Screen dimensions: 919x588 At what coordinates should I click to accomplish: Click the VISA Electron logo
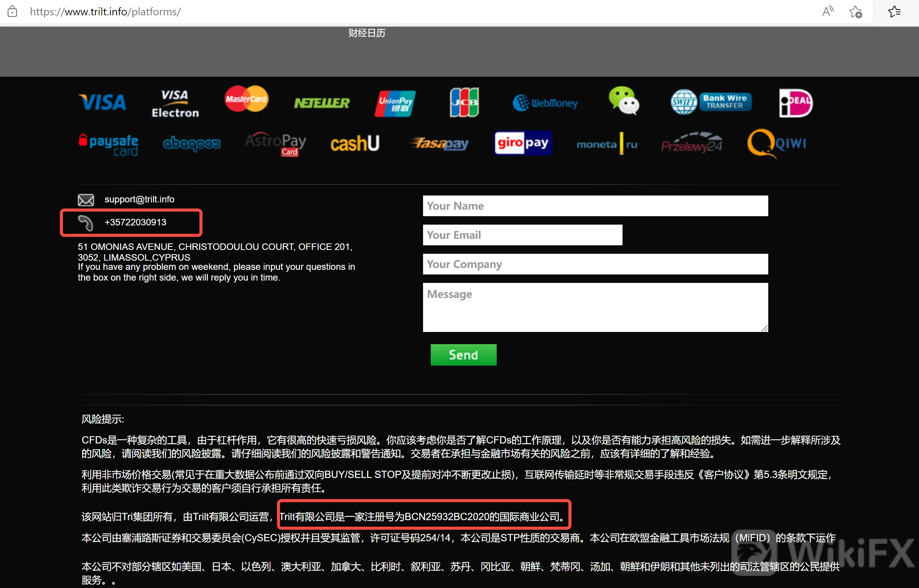click(x=175, y=103)
